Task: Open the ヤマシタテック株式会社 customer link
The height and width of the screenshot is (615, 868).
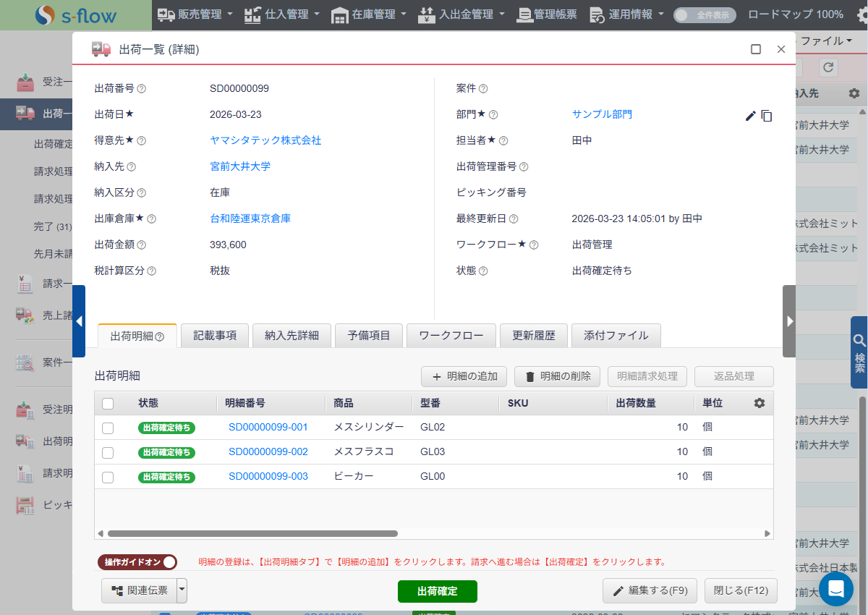Action: pos(265,140)
